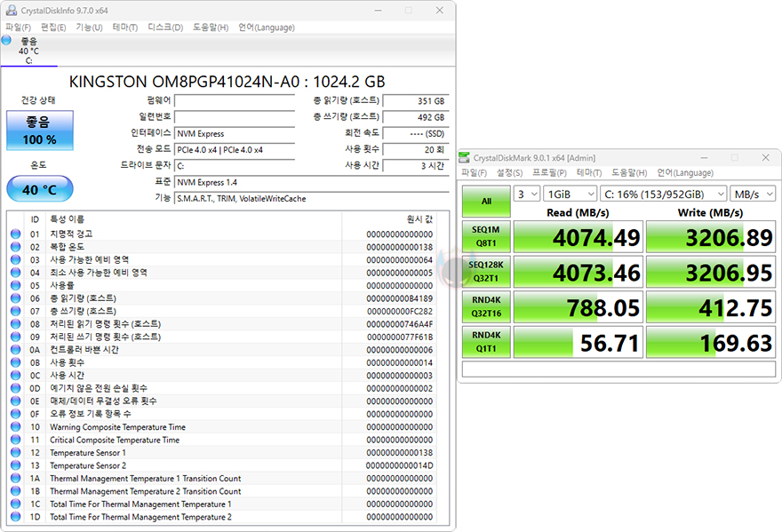
Task: Open 프로필(P) menu in CrystalDiskMark
Action: click(x=549, y=172)
